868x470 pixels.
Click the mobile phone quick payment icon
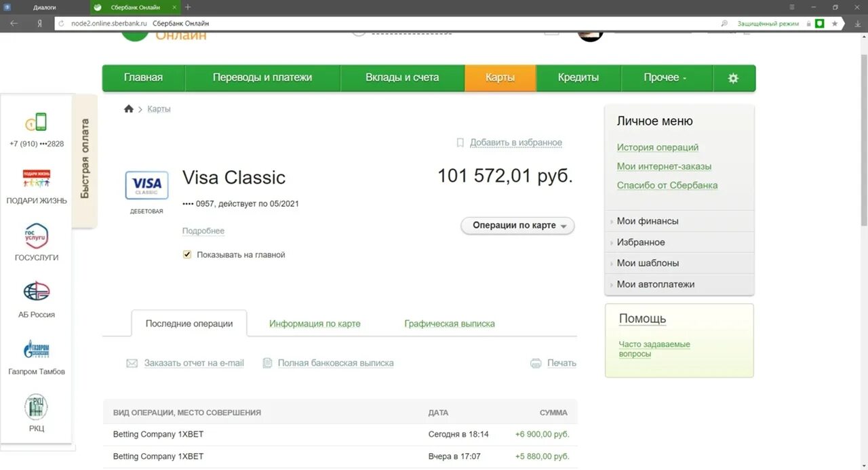(x=37, y=122)
